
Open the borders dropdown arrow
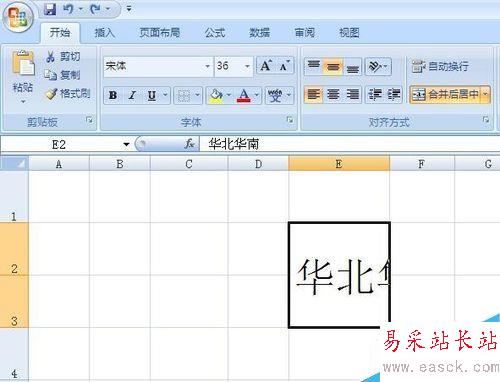(x=197, y=95)
